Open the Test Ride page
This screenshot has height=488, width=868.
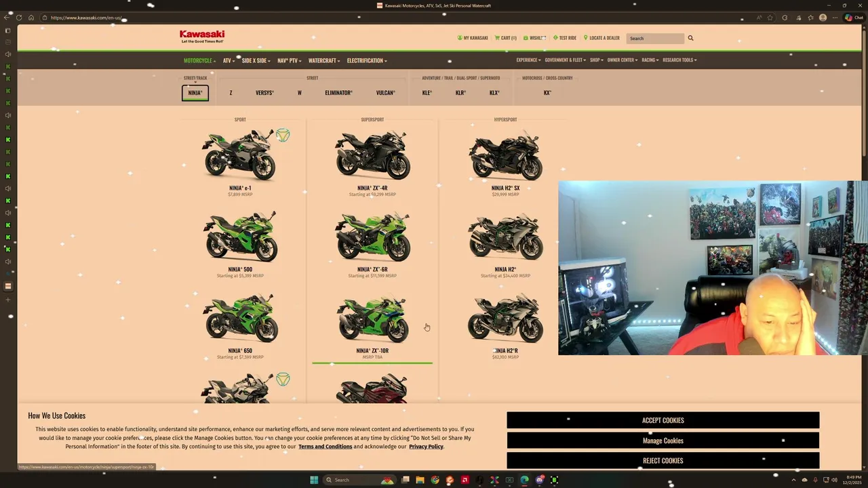click(565, 38)
